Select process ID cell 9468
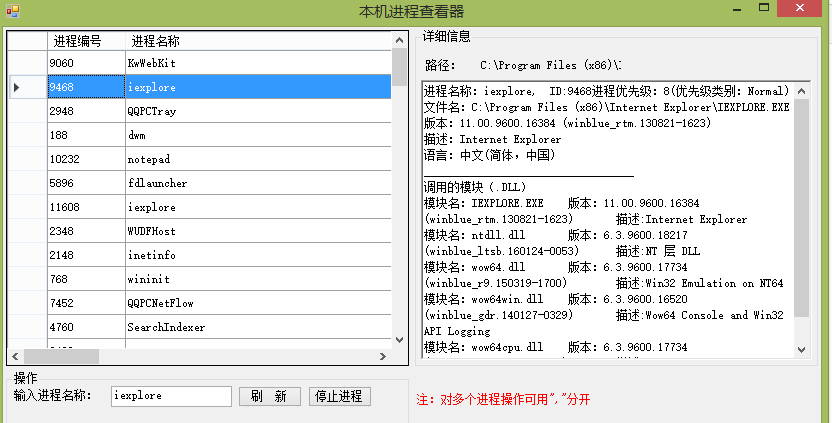The image size is (832, 423). coord(86,87)
